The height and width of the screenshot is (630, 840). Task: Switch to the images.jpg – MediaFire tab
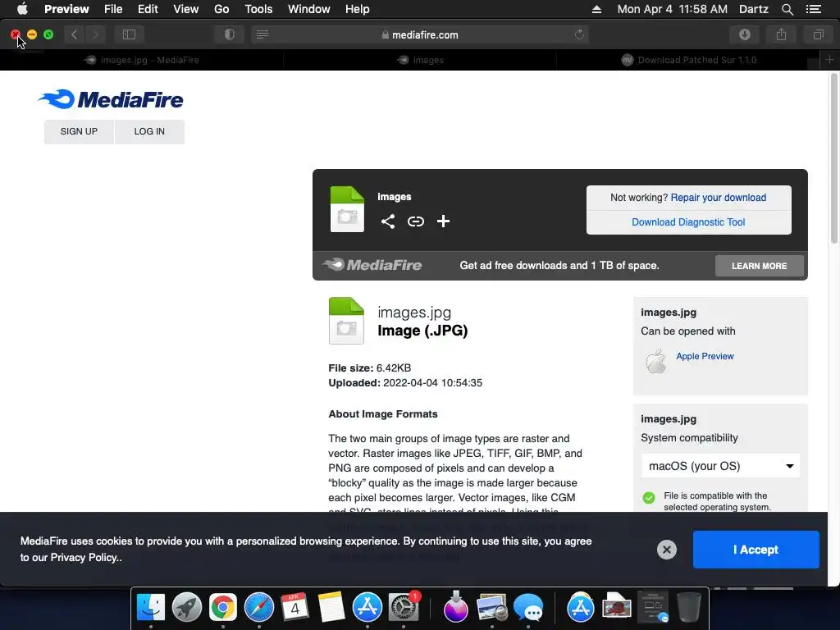[141, 60]
